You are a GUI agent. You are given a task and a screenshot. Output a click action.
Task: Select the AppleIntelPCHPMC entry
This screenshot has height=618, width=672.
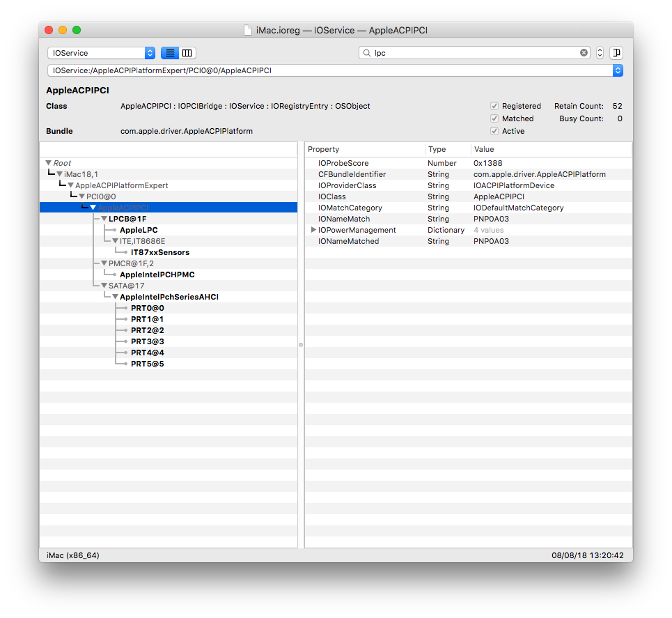[x=157, y=275]
